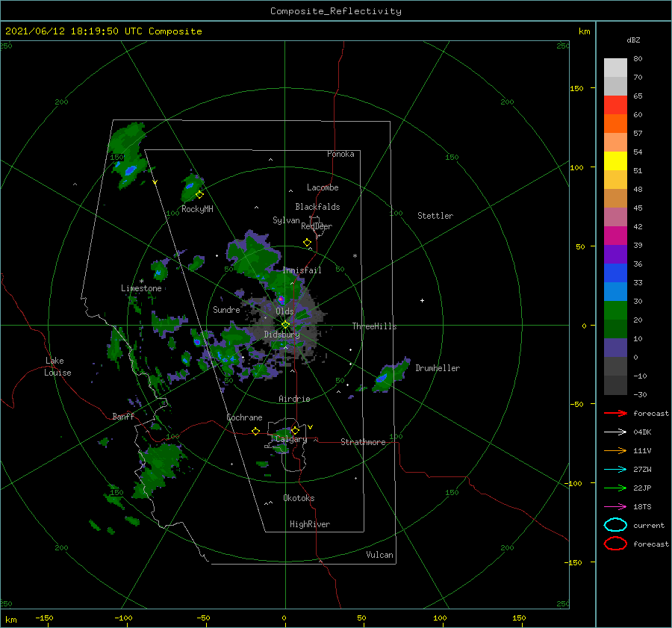672x628 pixels.
Task: Click the RedDeer label
Action: point(317,226)
